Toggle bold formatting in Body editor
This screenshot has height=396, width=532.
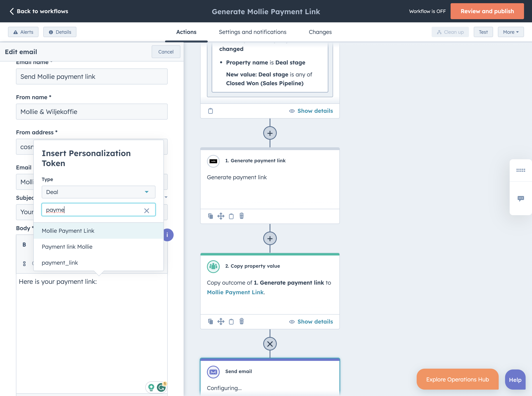click(24, 245)
